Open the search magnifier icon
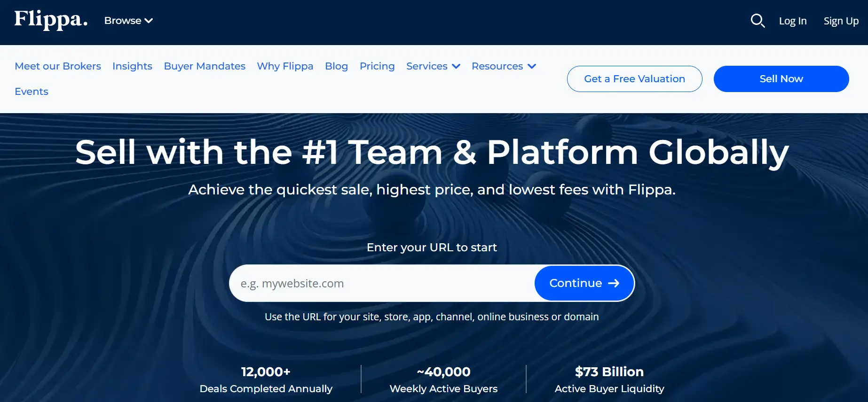This screenshot has width=868, height=402. (758, 21)
